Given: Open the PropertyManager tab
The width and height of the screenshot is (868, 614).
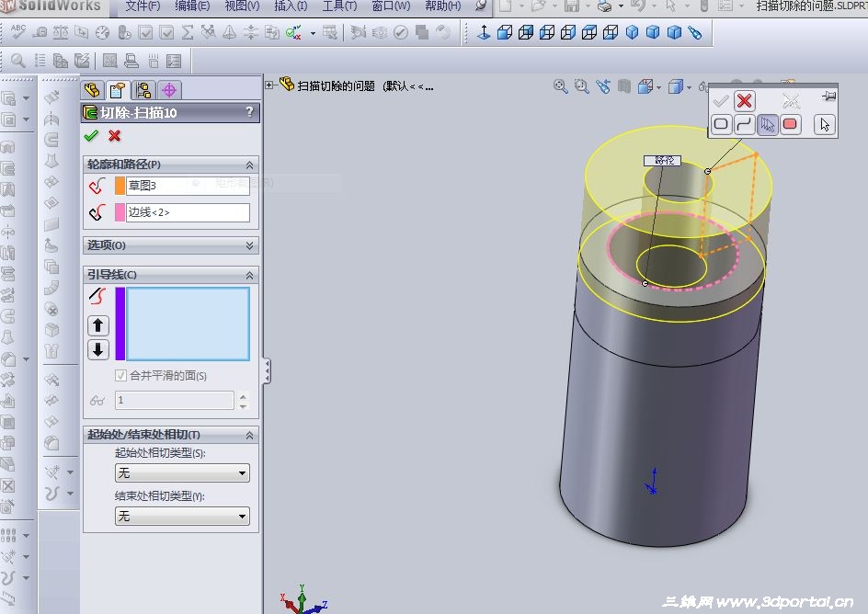Looking at the screenshot, I should [x=118, y=89].
